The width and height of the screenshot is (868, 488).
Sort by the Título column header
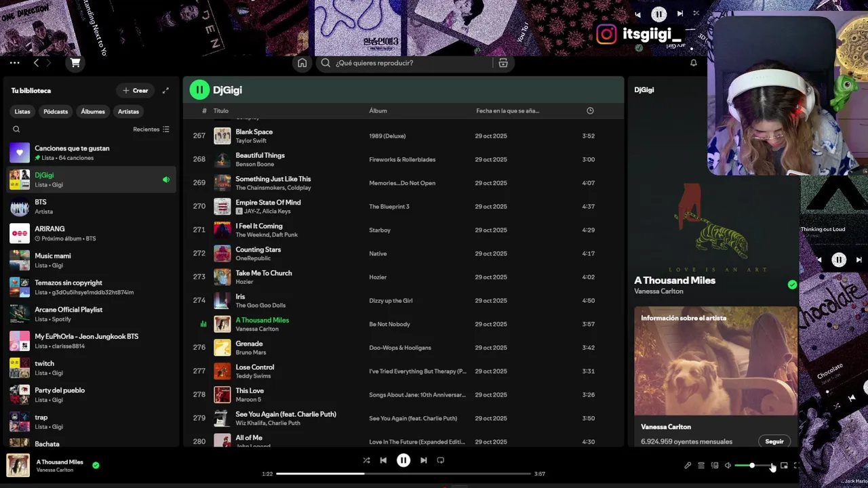pos(221,110)
